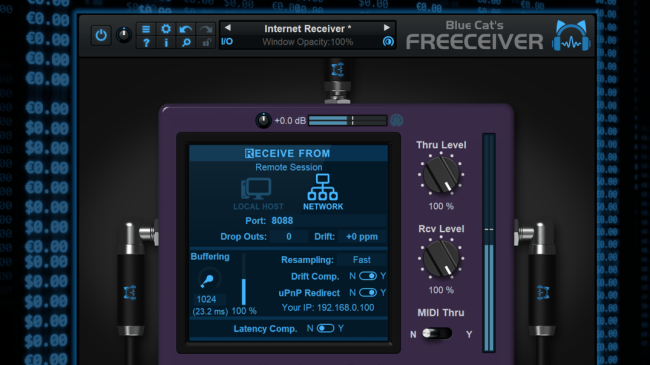This screenshot has height=365, width=650.
Task: Click the Drop Outs counter value 0
Action: point(289,236)
